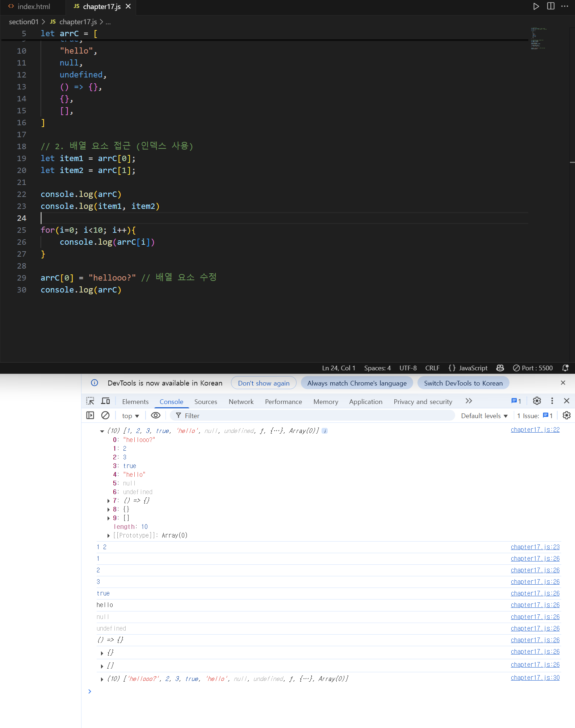Expand the last (10) array log
The height and width of the screenshot is (728, 575).
click(x=102, y=679)
